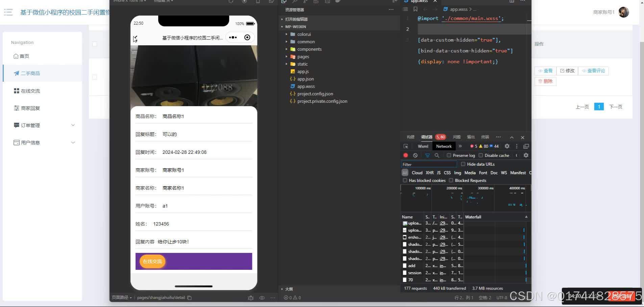
Task: Open the 资源管理器 more actions menu
Action: coord(391,9)
